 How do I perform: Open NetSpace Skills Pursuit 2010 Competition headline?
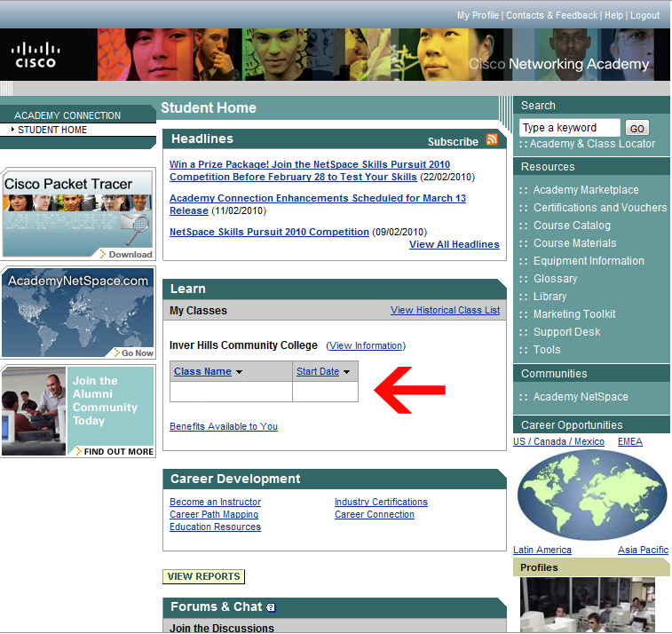[269, 232]
